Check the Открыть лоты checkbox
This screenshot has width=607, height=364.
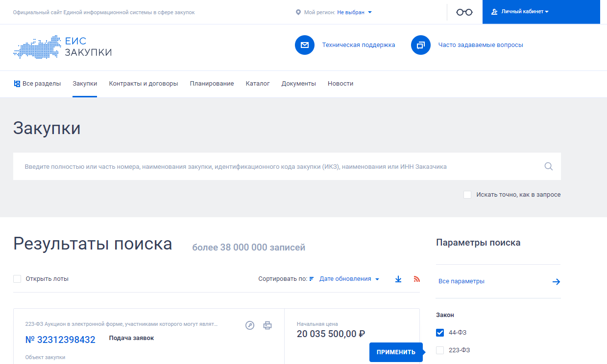coord(17,278)
